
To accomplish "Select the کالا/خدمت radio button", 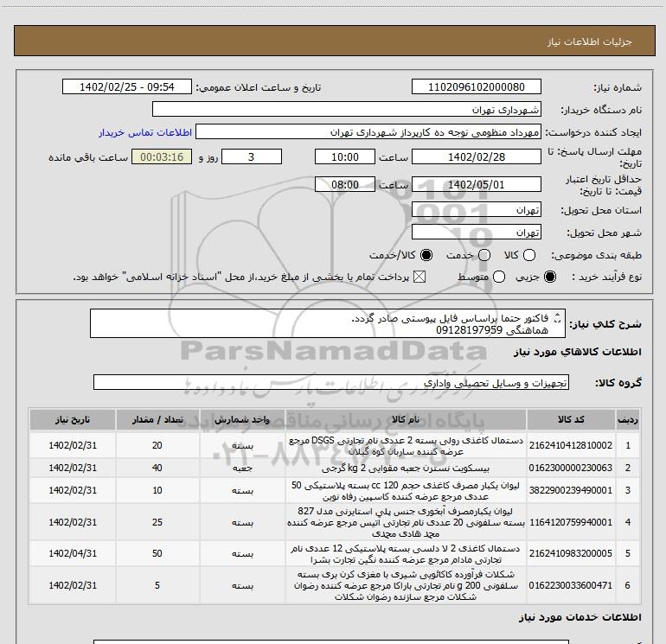I will 426,255.
